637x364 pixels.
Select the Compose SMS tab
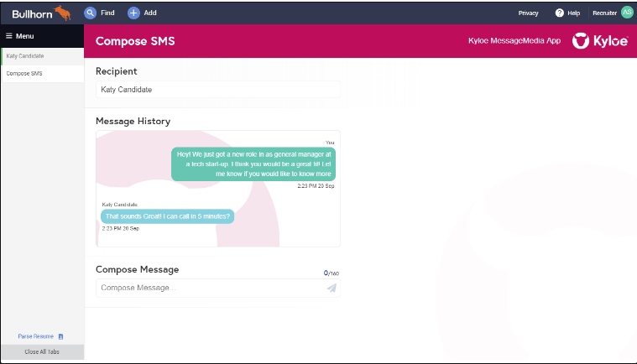pyautogui.click(x=42, y=74)
